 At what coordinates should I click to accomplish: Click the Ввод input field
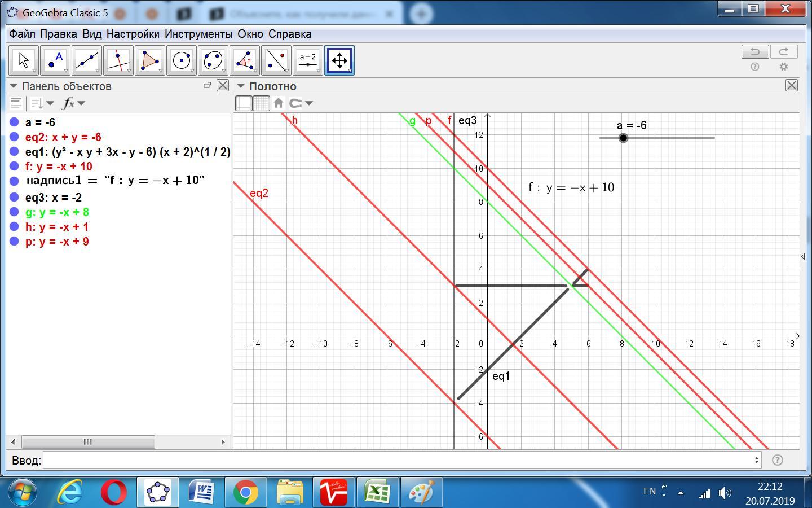coord(400,461)
